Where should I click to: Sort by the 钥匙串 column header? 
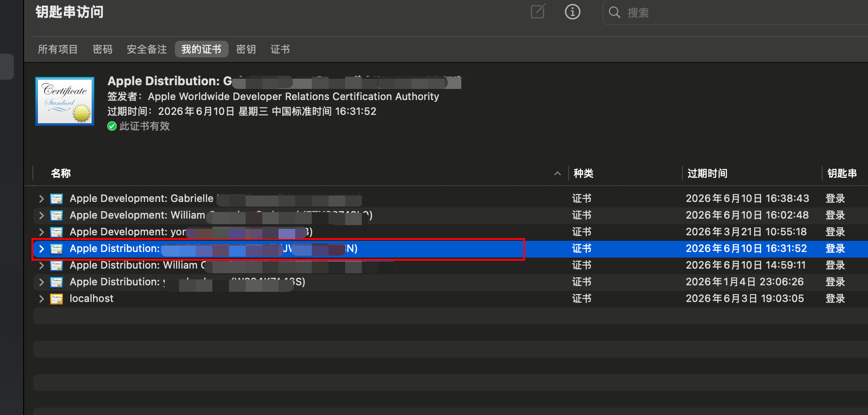click(842, 173)
